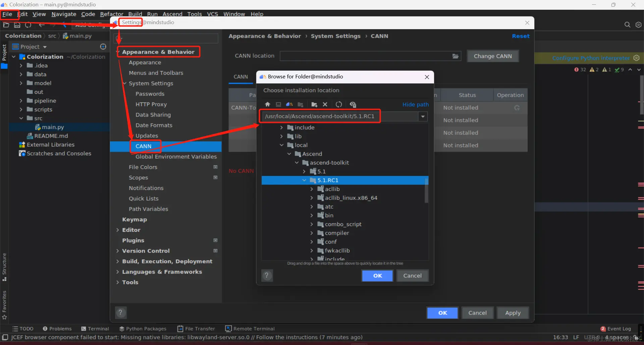Click the Module Directory icon in folder browser
This screenshot has width=644, height=345.
pyautogui.click(x=301, y=105)
